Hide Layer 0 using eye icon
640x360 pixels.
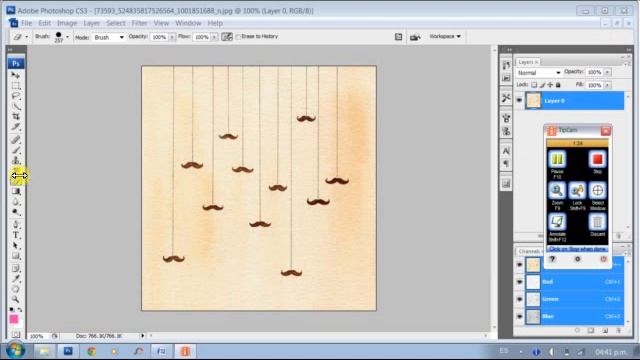[x=519, y=100]
